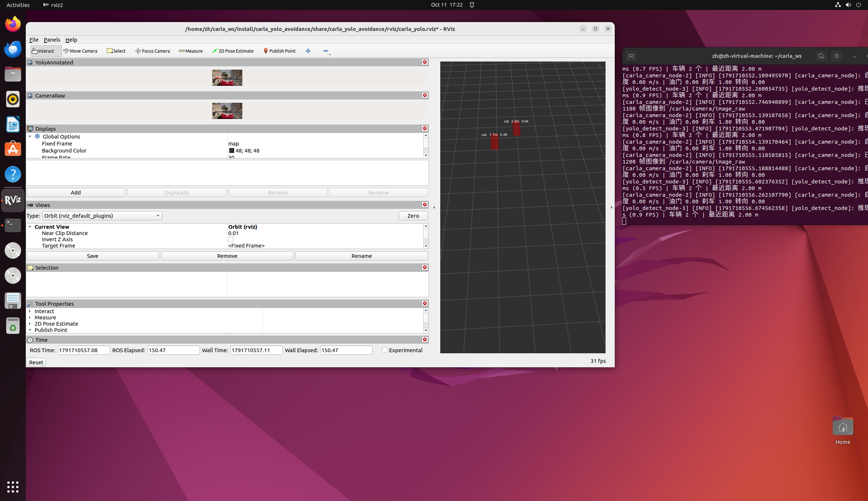Click the blue minus remove-tool icon
This screenshot has width=868, height=501.
[326, 51]
